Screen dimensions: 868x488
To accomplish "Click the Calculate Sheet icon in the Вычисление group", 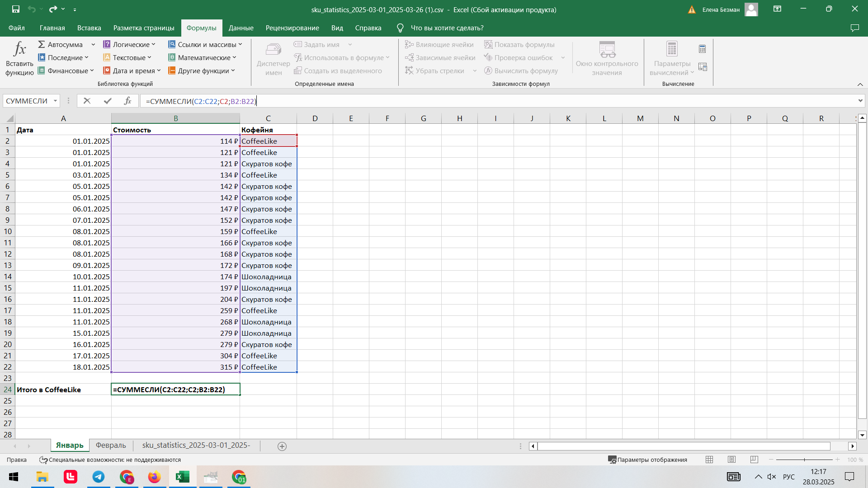I will [x=702, y=67].
